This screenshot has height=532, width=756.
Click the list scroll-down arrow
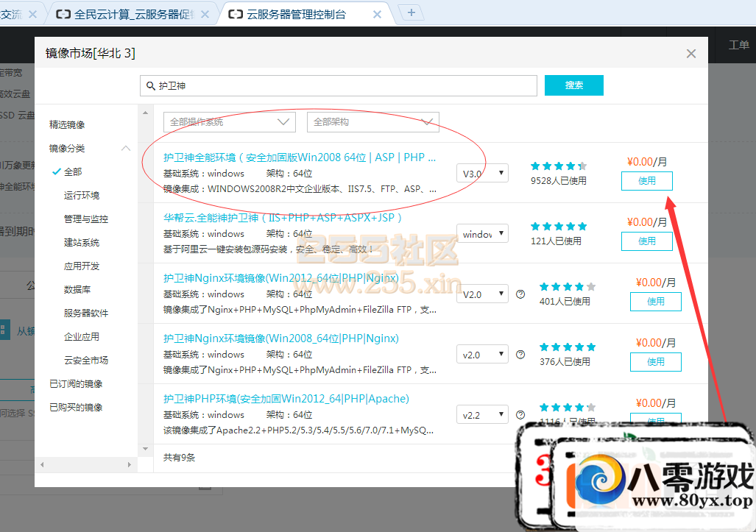(x=145, y=449)
